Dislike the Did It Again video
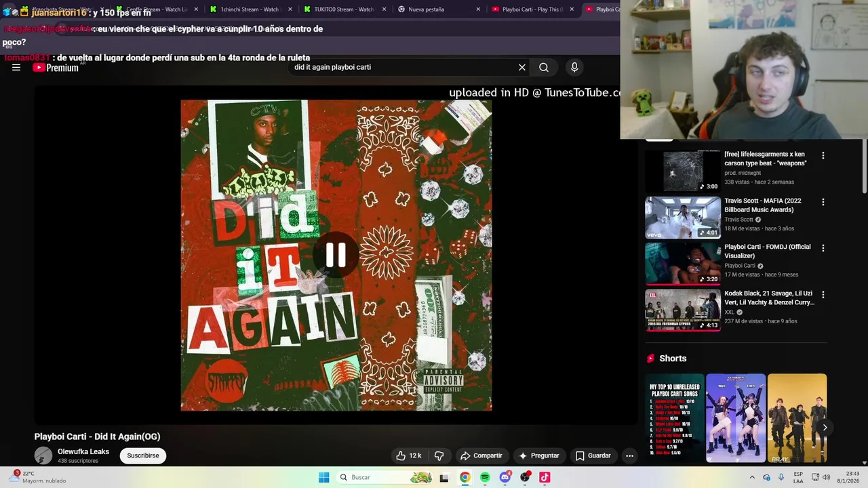Image resolution: width=868 pixels, height=488 pixels. tap(439, 455)
